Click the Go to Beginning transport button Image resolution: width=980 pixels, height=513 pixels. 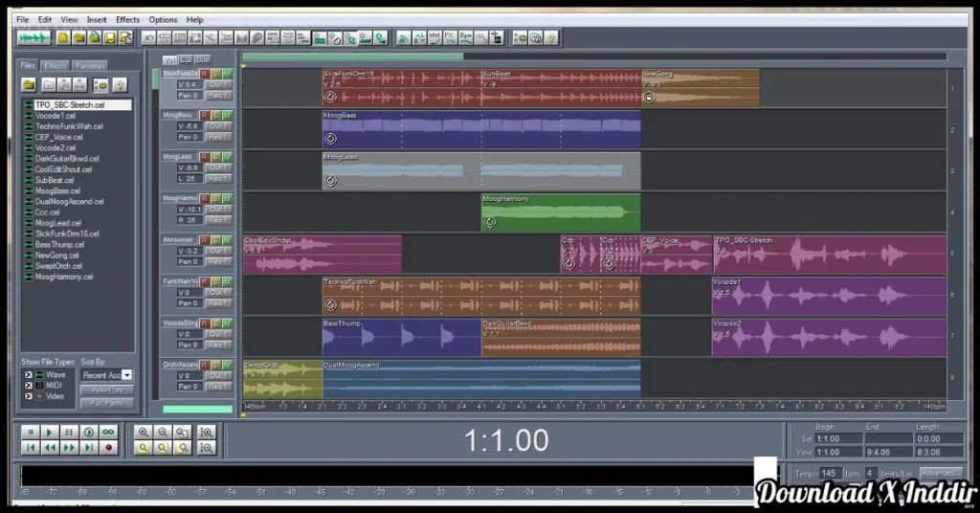[x=31, y=447]
